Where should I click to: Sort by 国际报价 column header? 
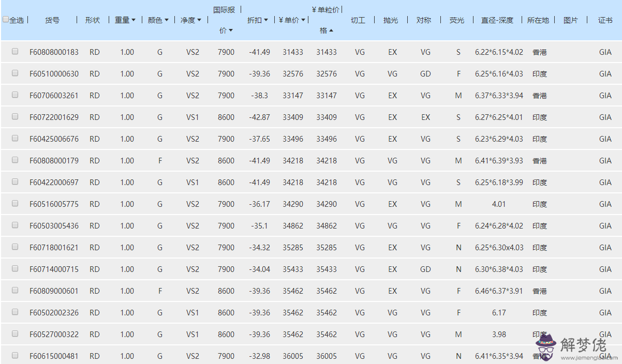pyautogui.click(x=224, y=20)
